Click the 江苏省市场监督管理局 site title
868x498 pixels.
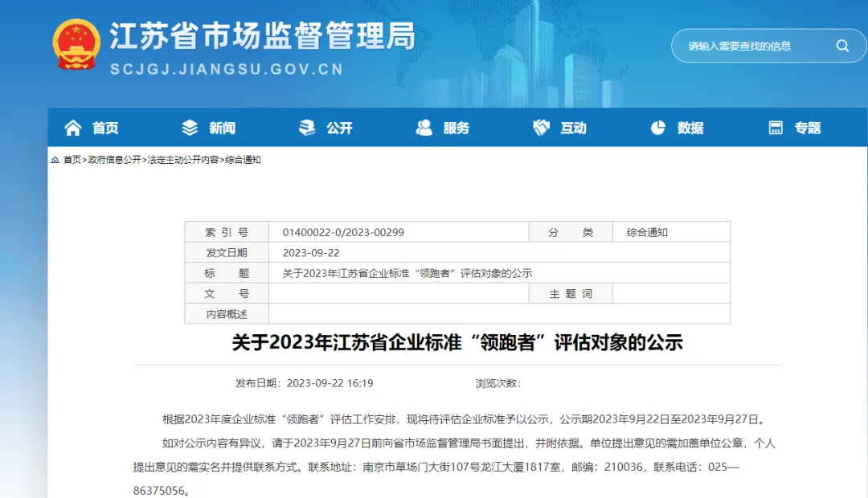click(262, 36)
